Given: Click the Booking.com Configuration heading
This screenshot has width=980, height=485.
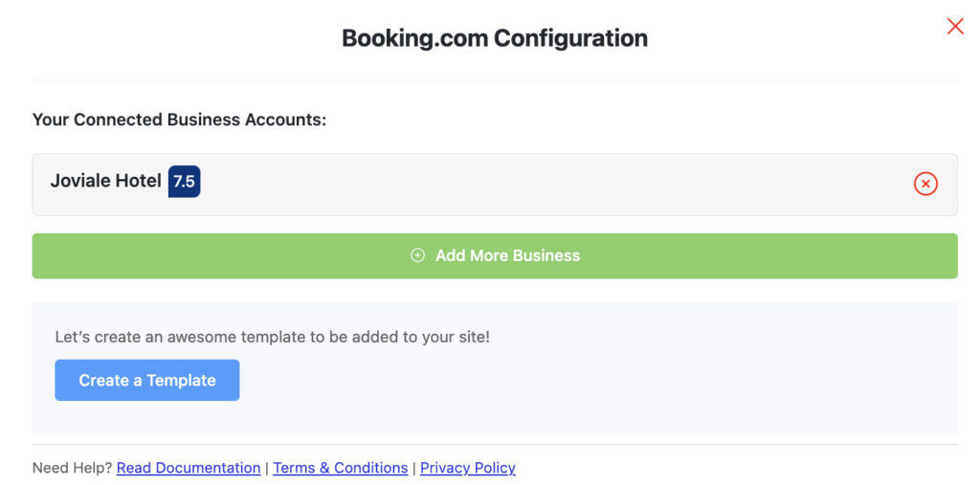Looking at the screenshot, I should [495, 39].
